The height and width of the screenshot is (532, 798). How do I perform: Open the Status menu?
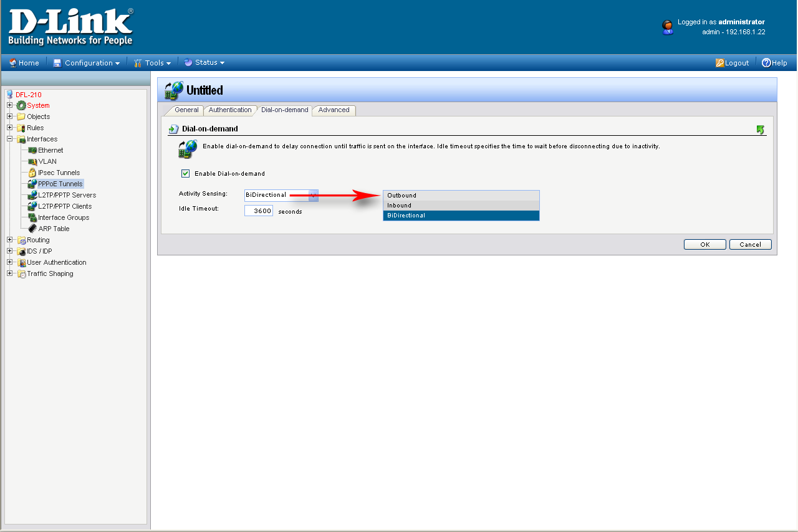coord(204,62)
